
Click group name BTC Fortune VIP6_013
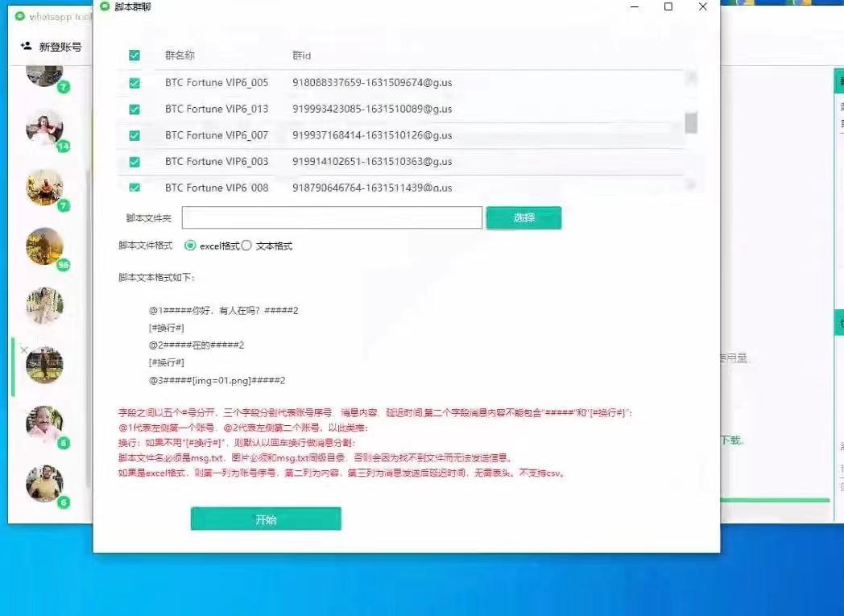[217, 110]
